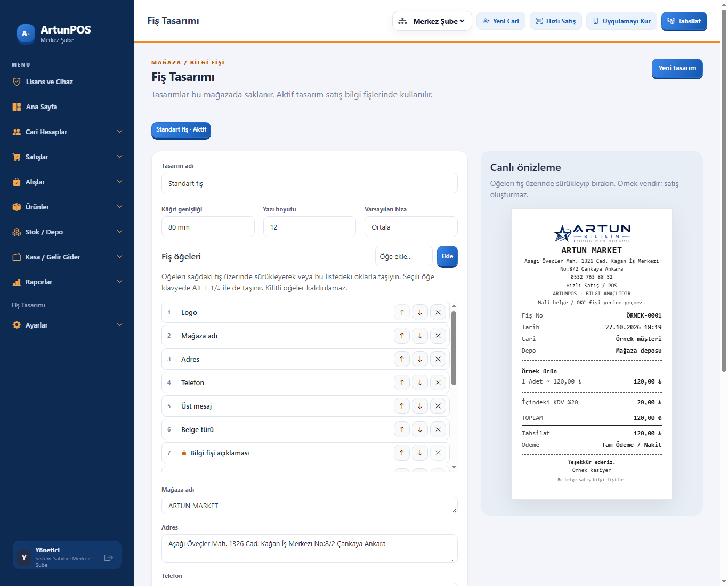Image resolution: width=728 pixels, height=586 pixels.
Task: Click the Fiş öğeleri list scrollbar
Action: coord(454,347)
